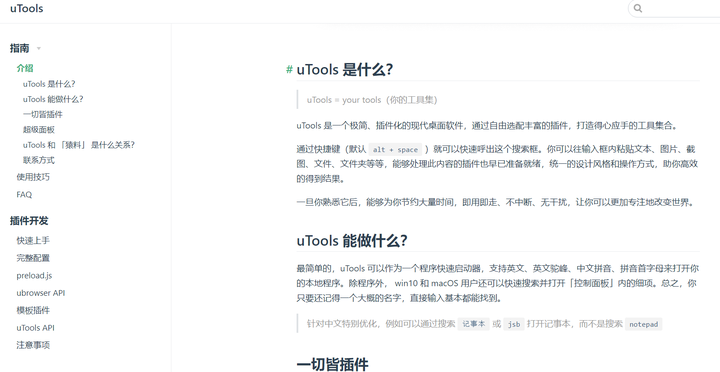The width and height of the screenshot is (720, 372).
Task: Select the 指南 sidebar heading
Action: click(20, 48)
